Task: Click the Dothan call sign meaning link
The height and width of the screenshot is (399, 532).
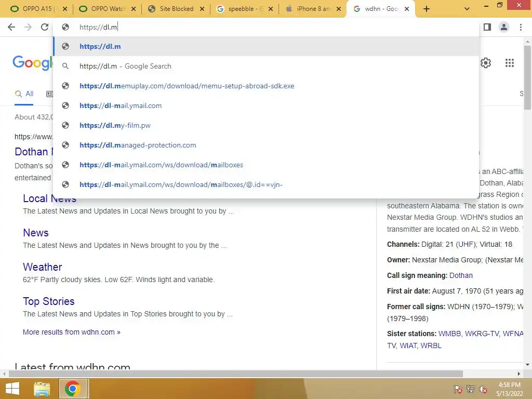Action: (461, 275)
